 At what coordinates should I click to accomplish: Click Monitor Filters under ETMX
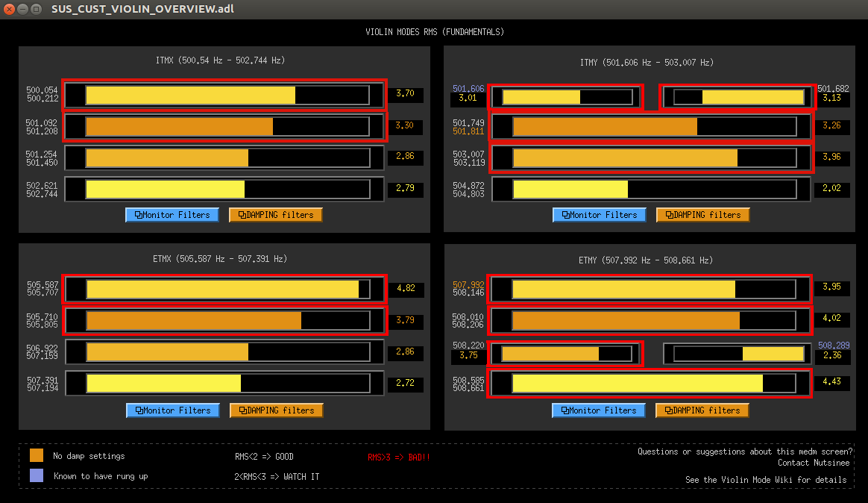(x=172, y=410)
